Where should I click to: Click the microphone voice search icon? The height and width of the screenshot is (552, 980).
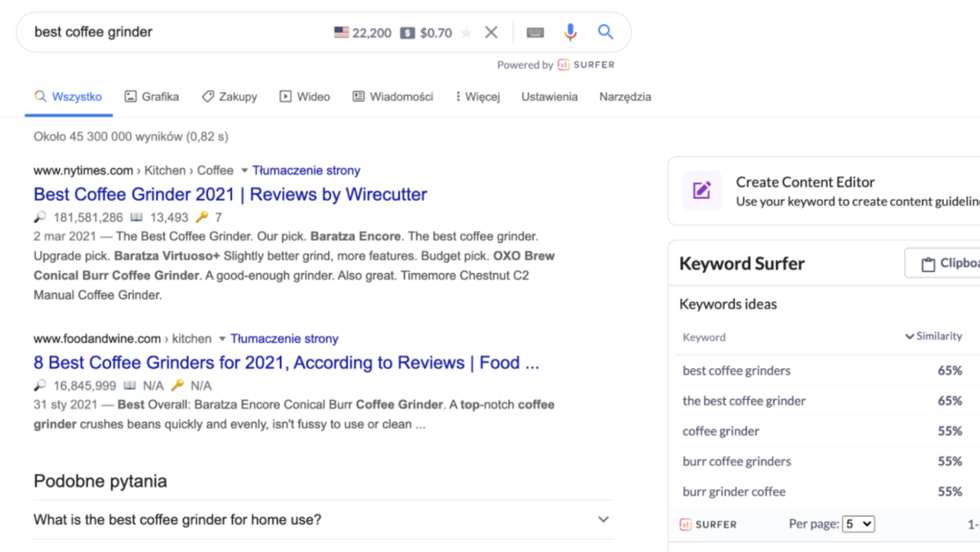[569, 32]
